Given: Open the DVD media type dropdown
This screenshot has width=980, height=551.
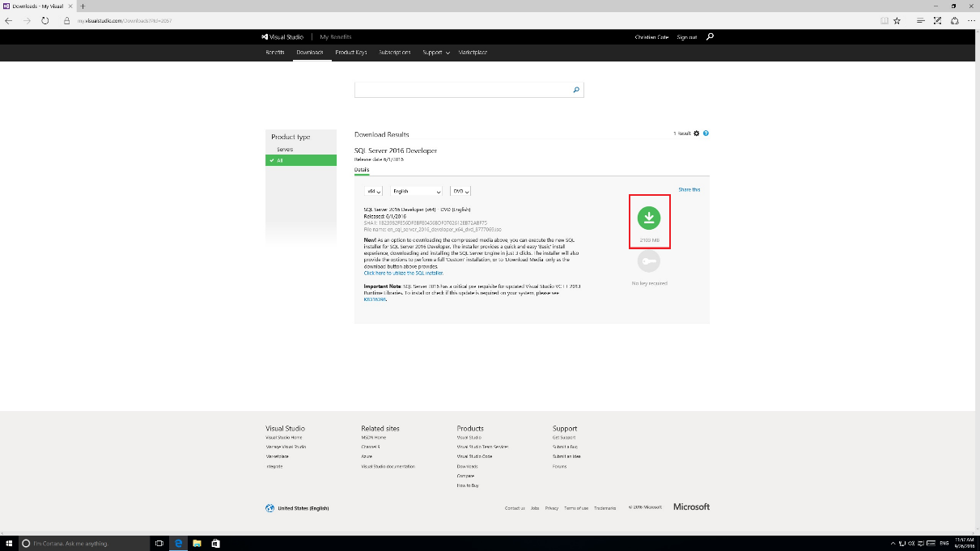Looking at the screenshot, I should click(460, 191).
